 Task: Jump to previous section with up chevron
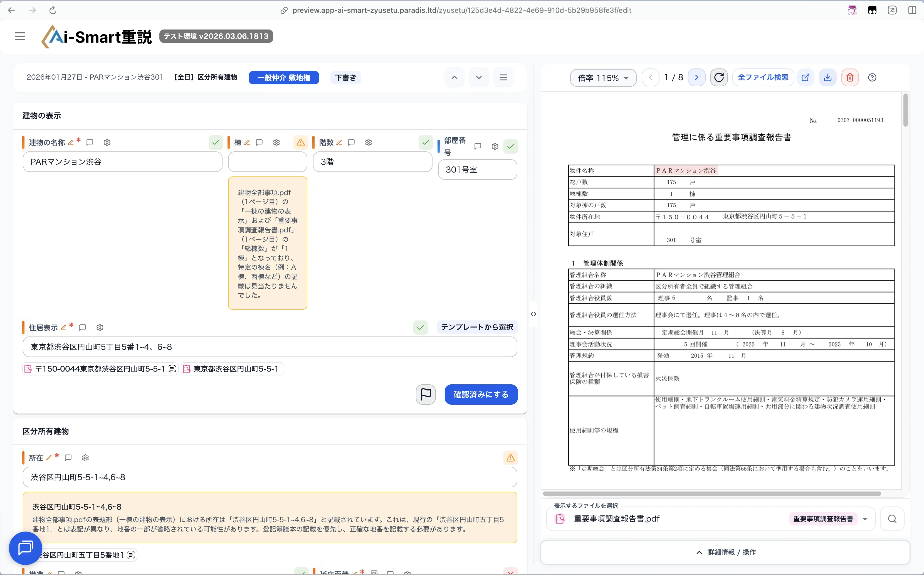pyautogui.click(x=454, y=78)
